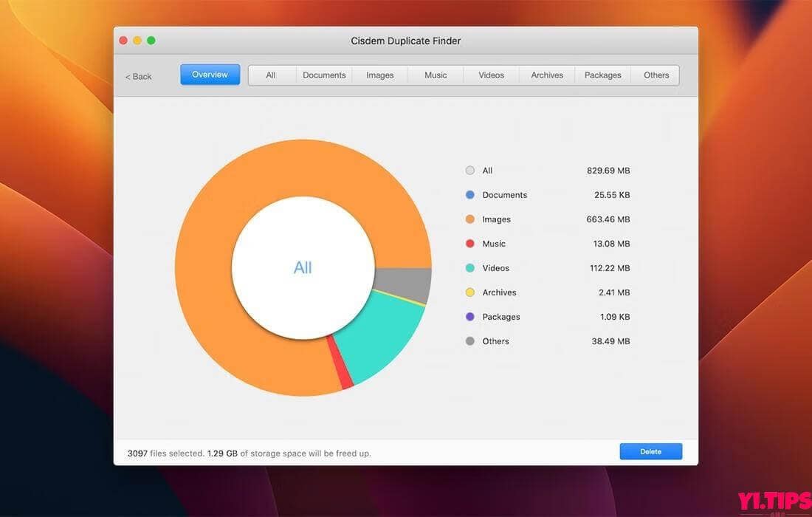This screenshot has height=517, width=812.
Task: Go back using the Back link
Action: tap(138, 76)
